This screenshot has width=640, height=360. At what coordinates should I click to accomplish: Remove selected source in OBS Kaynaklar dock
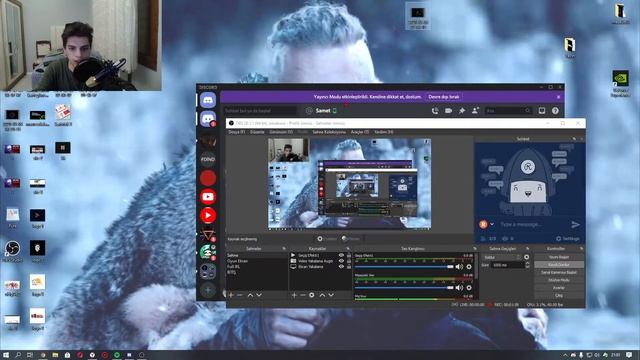coord(302,295)
